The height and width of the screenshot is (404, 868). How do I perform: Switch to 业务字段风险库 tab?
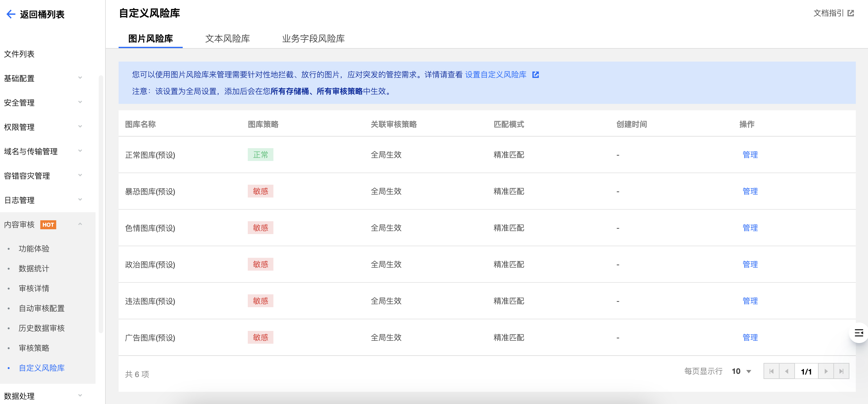click(313, 39)
